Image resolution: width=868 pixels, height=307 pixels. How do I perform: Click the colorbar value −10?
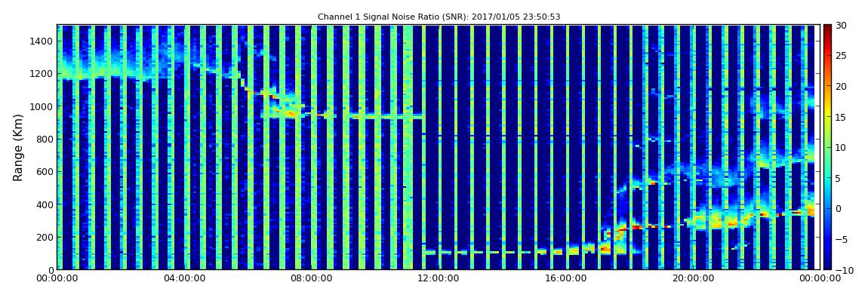tap(842, 269)
